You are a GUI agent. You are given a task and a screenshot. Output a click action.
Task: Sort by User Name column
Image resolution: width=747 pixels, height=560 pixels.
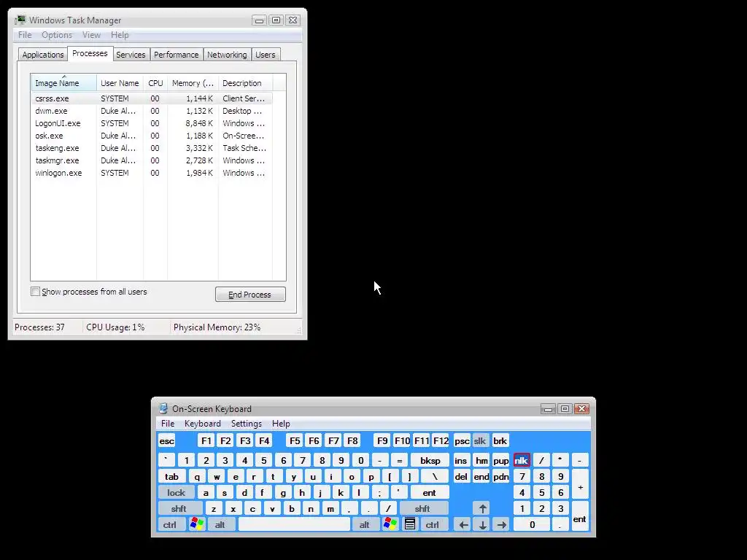point(120,83)
